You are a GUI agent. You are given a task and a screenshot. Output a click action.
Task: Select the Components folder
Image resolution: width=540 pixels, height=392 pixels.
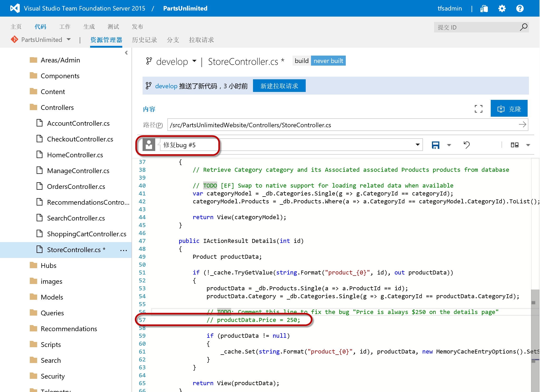coord(60,76)
